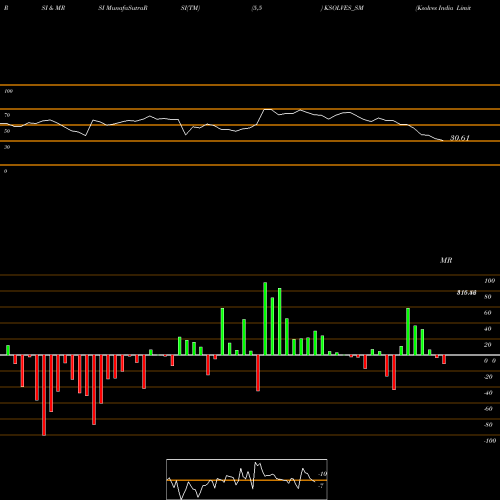The width and height of the screenshot is (500, 500).
Task: Click the MR axis label -60
Action: point(488,409)
